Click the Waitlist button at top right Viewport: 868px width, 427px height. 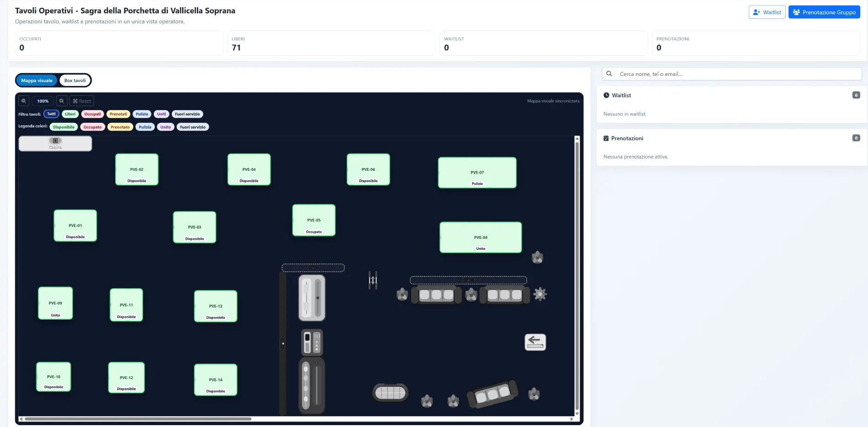[767, 12]
